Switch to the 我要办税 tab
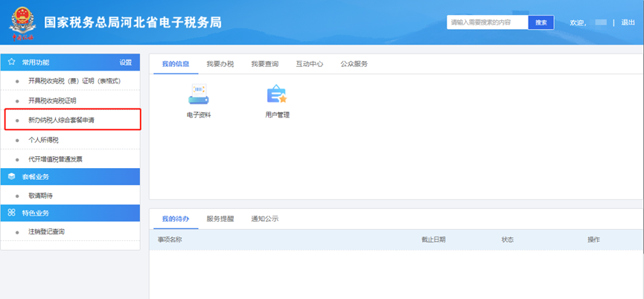This screenshot has height=299, width=644. click(x=220, y=64)
